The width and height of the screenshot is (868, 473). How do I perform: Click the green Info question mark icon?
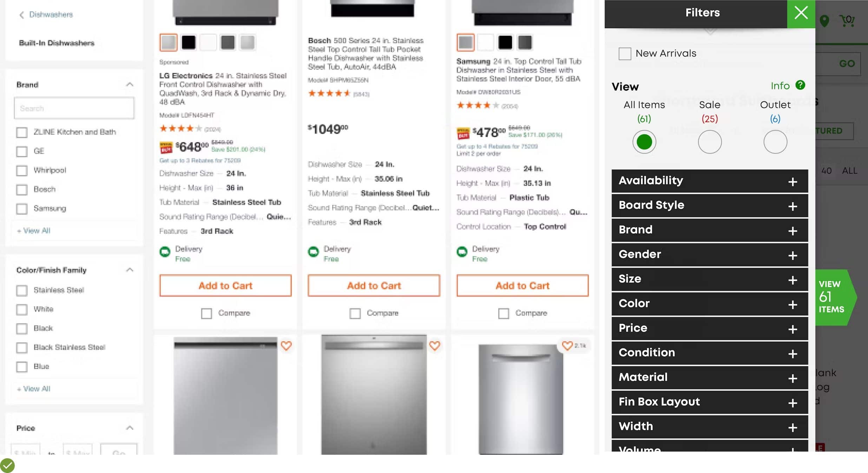[x=800, y=85]
